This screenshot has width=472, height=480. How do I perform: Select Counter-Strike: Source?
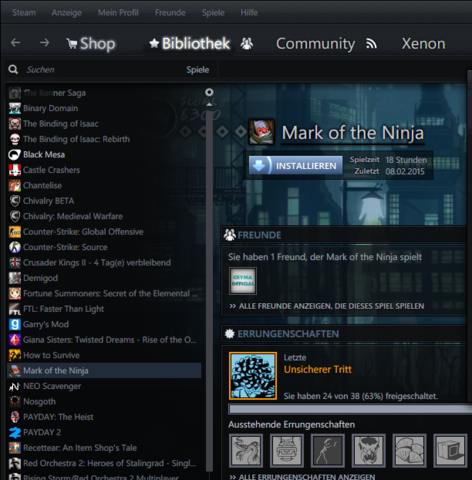coord(104,247)
